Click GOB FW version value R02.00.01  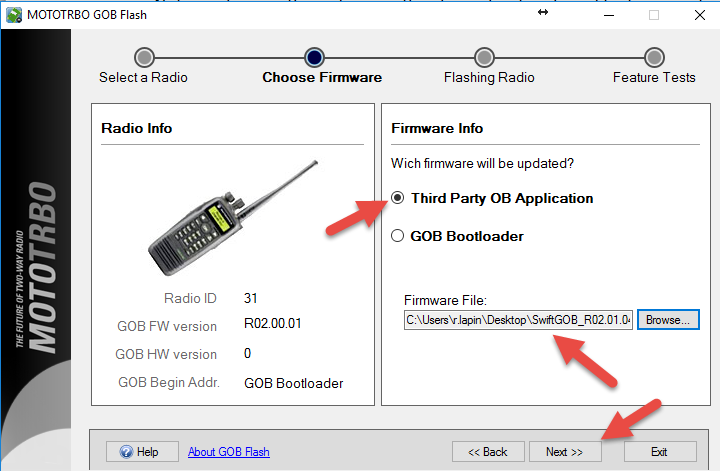tap(273, 324)
